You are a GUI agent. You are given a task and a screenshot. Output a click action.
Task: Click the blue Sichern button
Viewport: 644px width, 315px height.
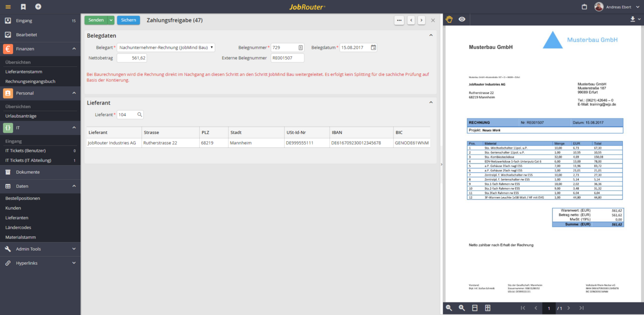128,20
